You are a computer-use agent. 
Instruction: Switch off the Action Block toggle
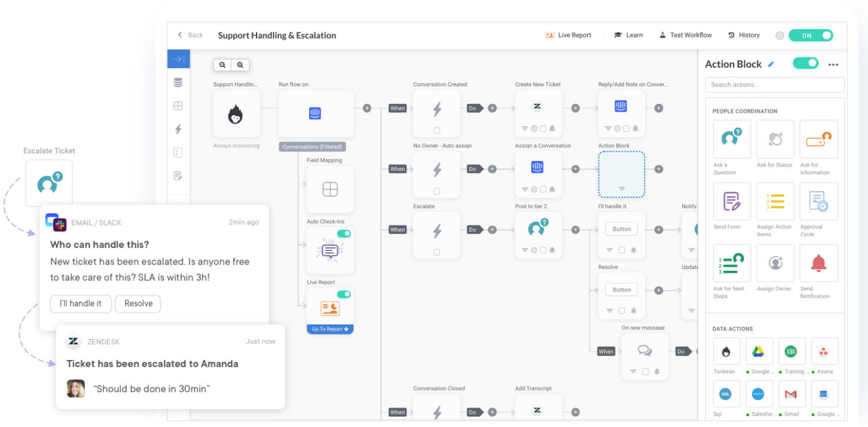click(x=805, y=63)
